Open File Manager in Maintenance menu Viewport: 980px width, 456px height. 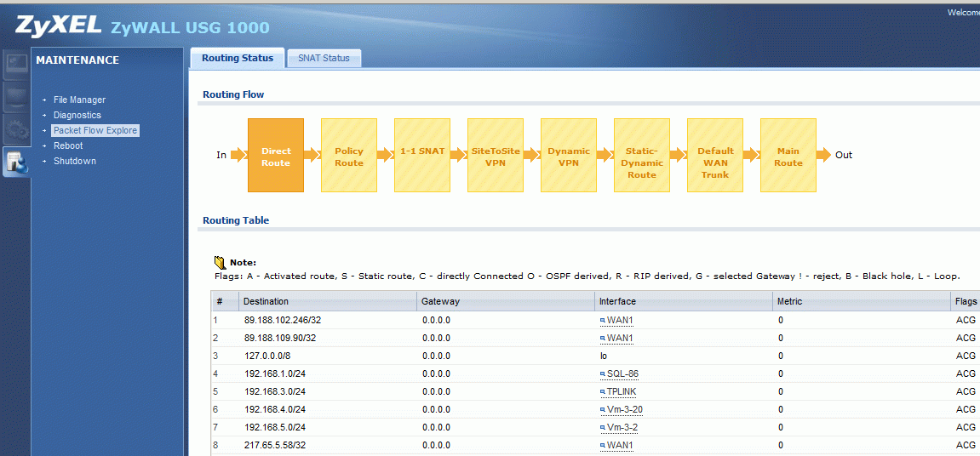click(x=79, y=100)
